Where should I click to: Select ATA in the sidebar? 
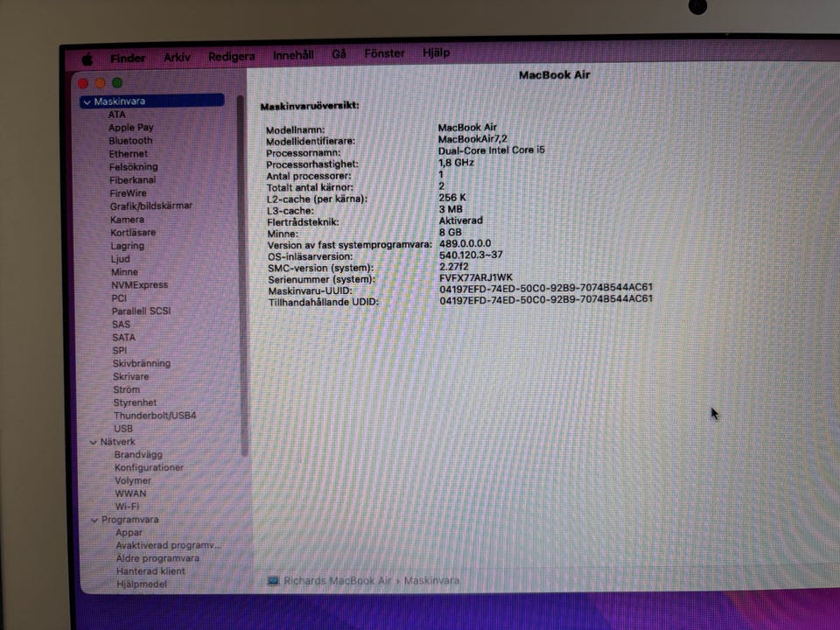[x=116, y=114]
